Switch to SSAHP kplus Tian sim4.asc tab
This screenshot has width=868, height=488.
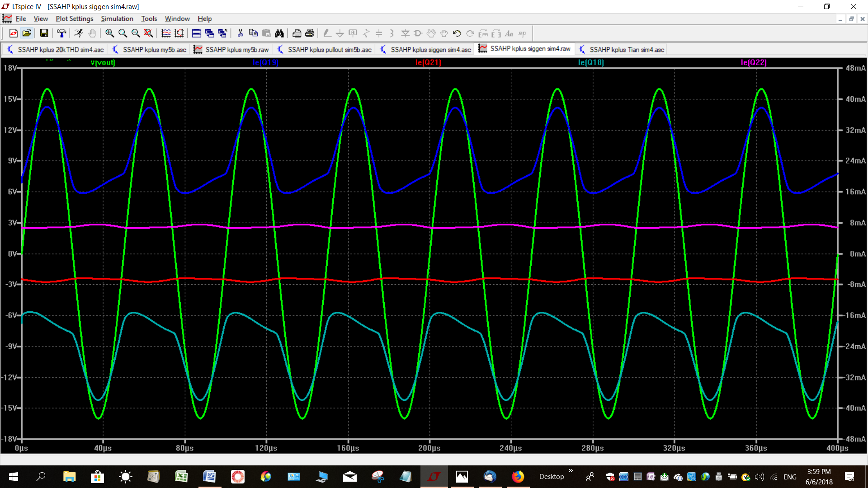(621, 49)
